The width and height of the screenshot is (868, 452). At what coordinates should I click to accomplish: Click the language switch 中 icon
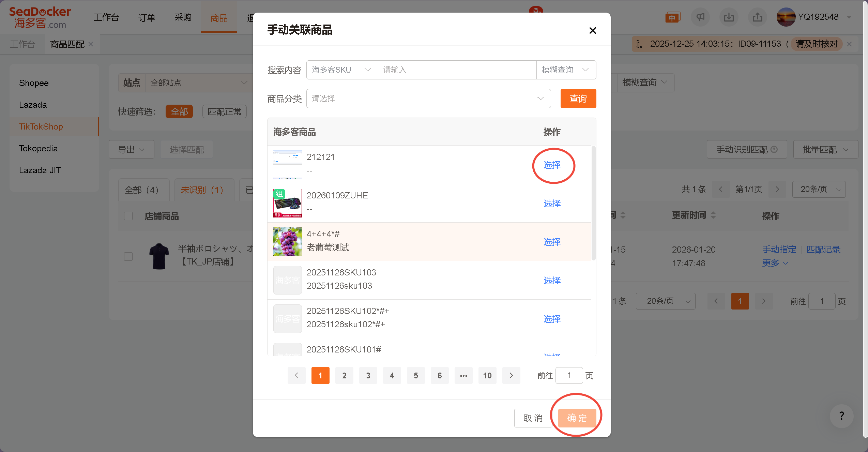[672, 17]
